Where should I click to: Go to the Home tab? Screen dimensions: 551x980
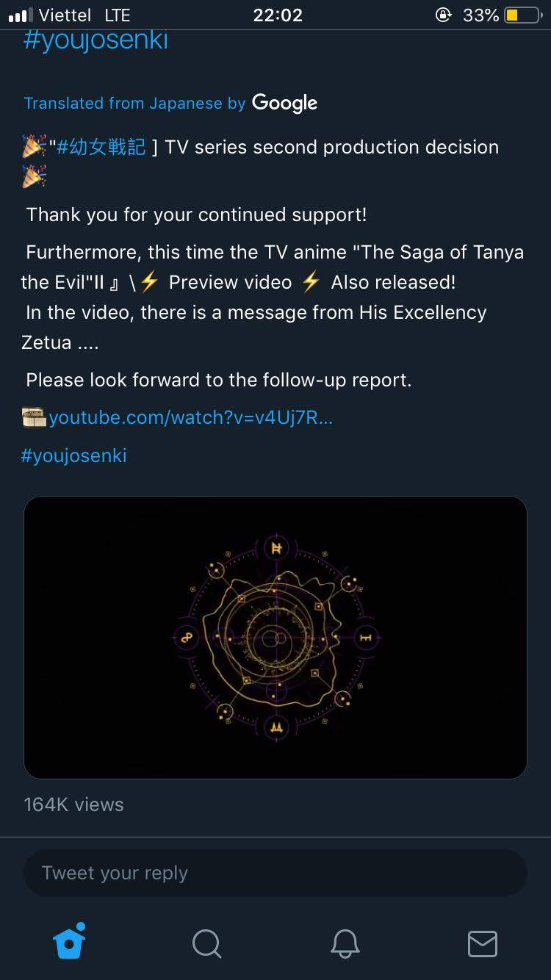[x=70, y=943]
